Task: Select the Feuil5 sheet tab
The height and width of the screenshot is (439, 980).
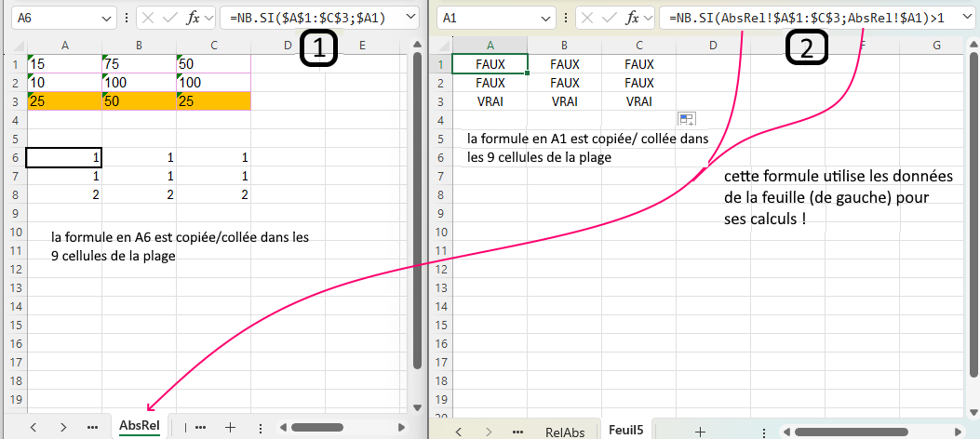Action: click(x=626, y=430)
